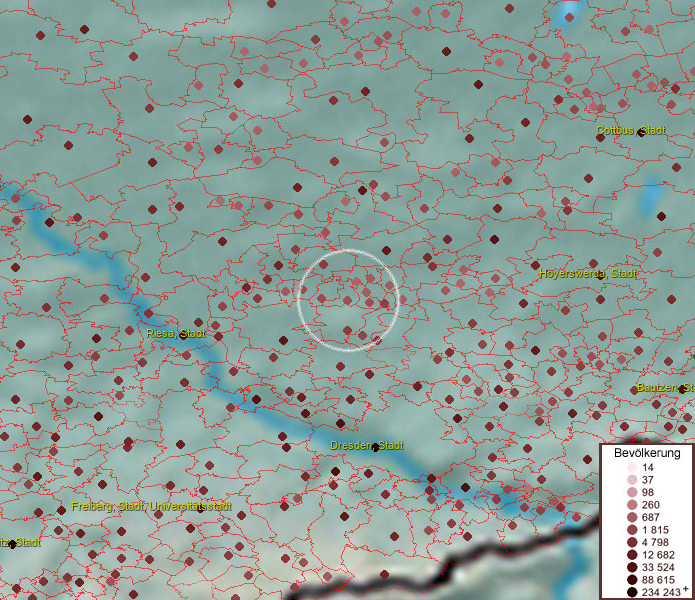The image size is (695, 600).
Task: Click the 'Cottbus, Stadt' map label
Action: (631, 130)
